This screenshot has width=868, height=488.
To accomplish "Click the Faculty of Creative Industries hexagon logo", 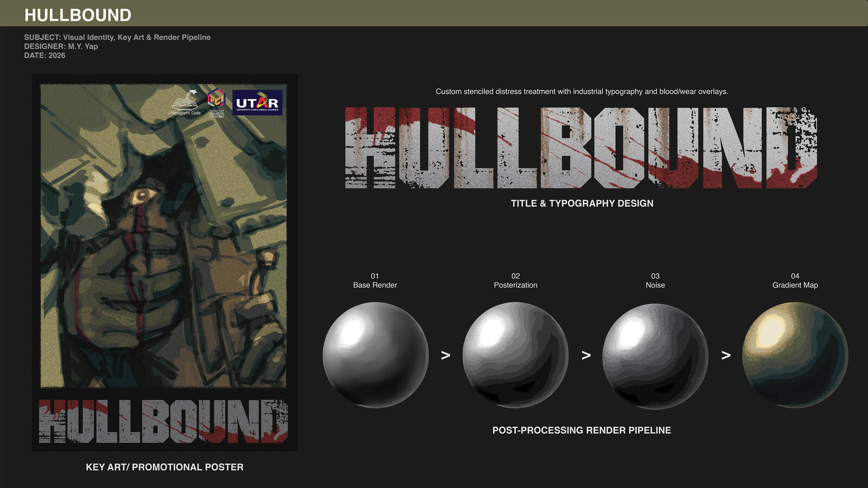I will pyautogui.click(x=216, y=103).
